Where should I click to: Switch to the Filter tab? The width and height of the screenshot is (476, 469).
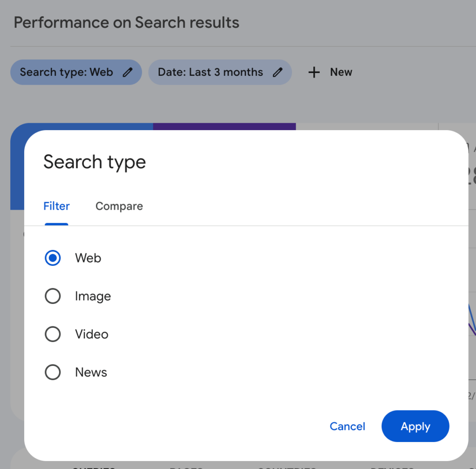pyautogui.click(x=56, y=206)
